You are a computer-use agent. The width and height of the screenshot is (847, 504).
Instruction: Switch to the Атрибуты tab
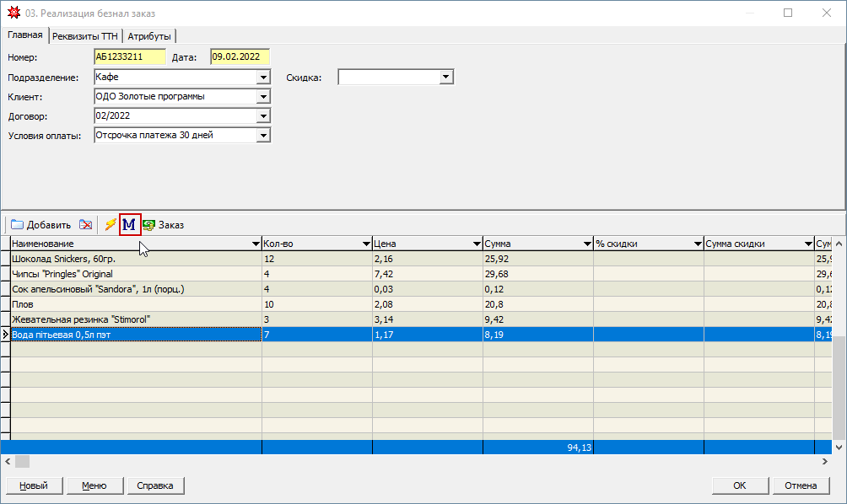coord(149,36)
